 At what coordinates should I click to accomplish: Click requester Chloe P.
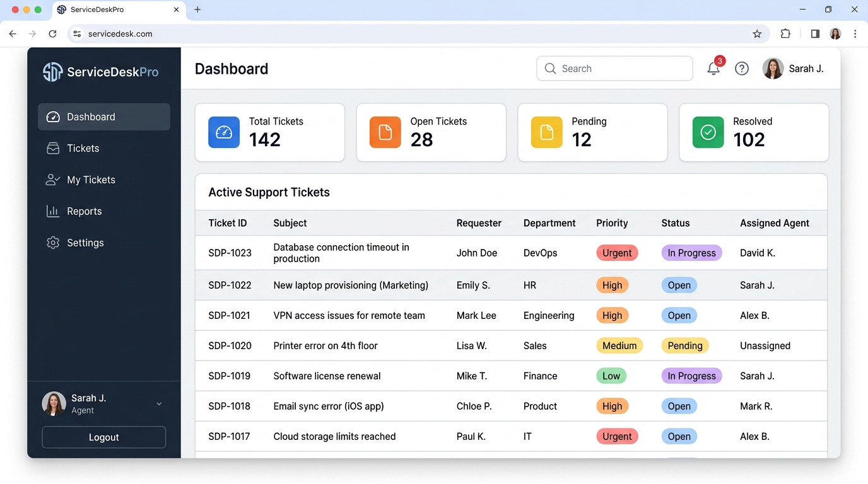[474, 406]
